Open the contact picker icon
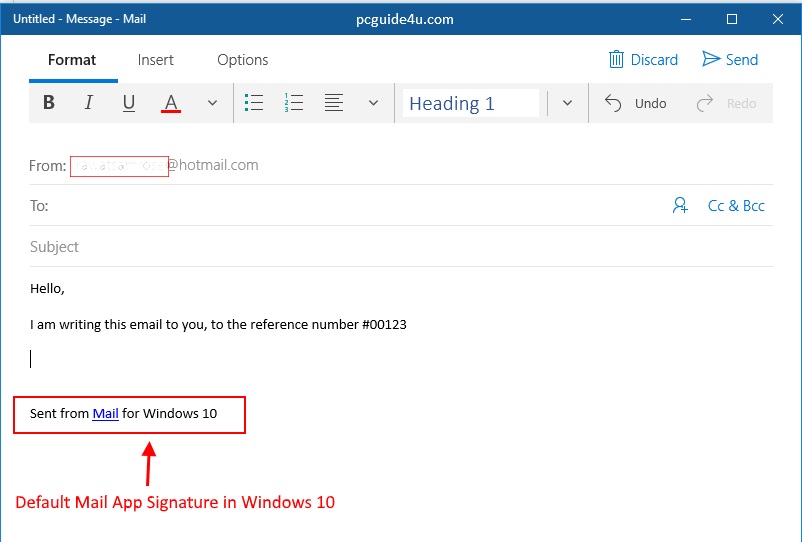The width and height of the screenshot is (802, 542). tap(680, 206)
